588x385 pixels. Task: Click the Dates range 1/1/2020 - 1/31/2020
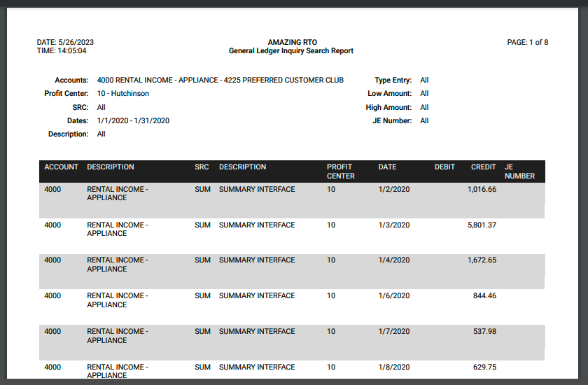tap(133, 120)
